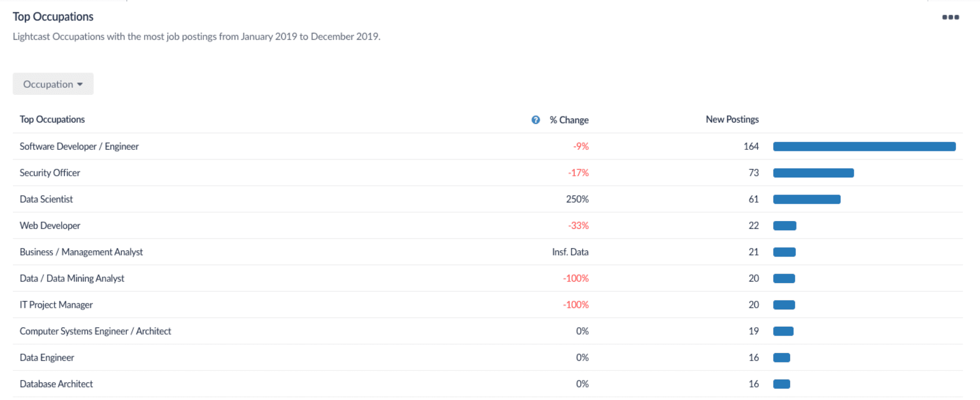The height and width of the screenshot is (400, 980).
Task: Open the three-dot options menu
Action: 950,17
